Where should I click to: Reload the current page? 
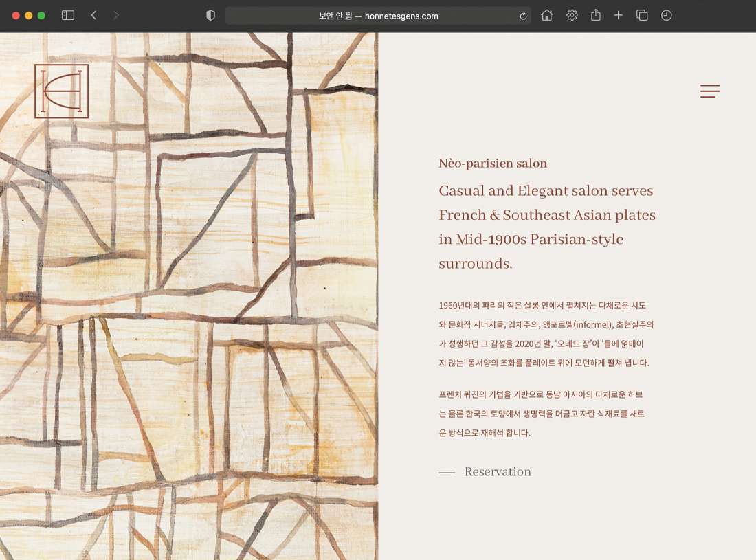coord(524,16)
